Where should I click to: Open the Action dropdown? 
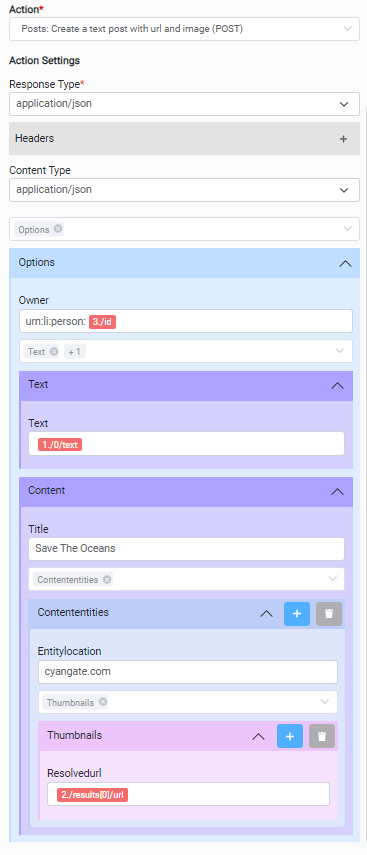[184, 29]
